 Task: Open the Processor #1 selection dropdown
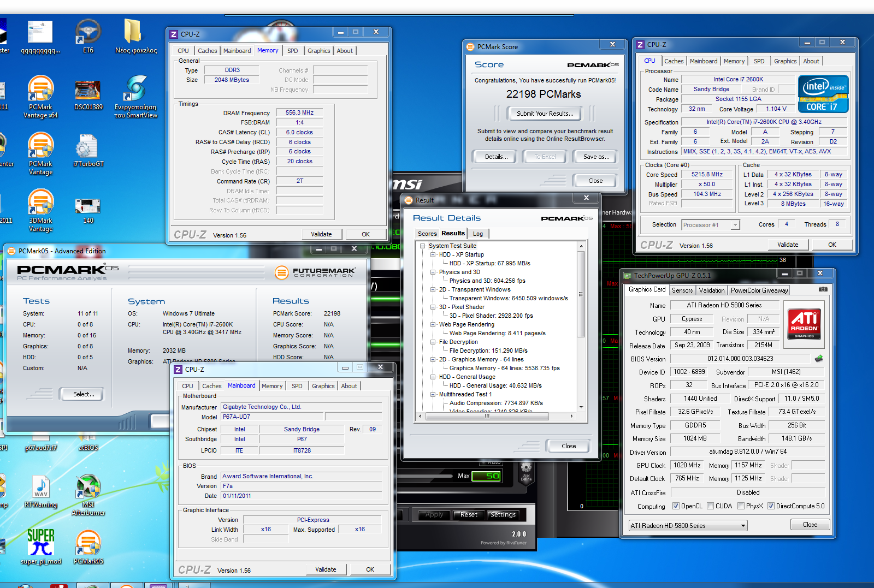point(735,225)
